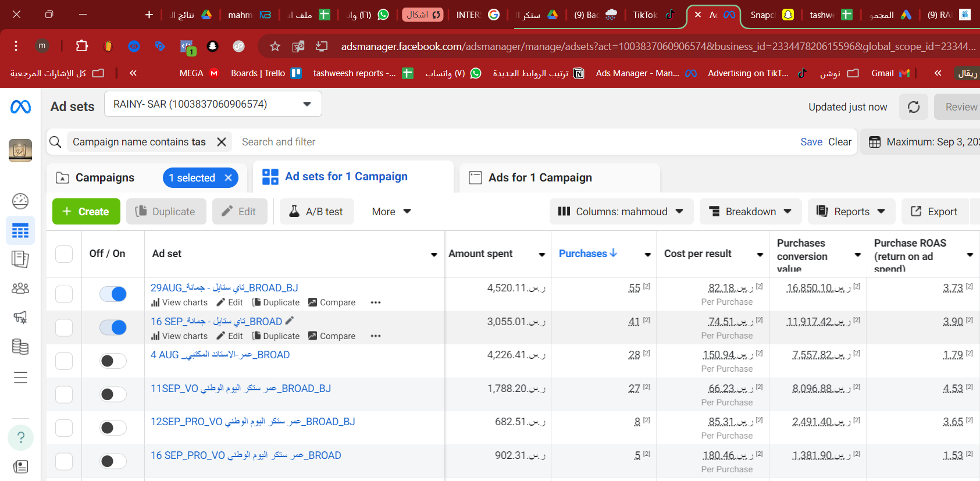Open more options dots for 29AUG ad set
This screenshot has width=980, height=481.
click(x=376, y=302)
